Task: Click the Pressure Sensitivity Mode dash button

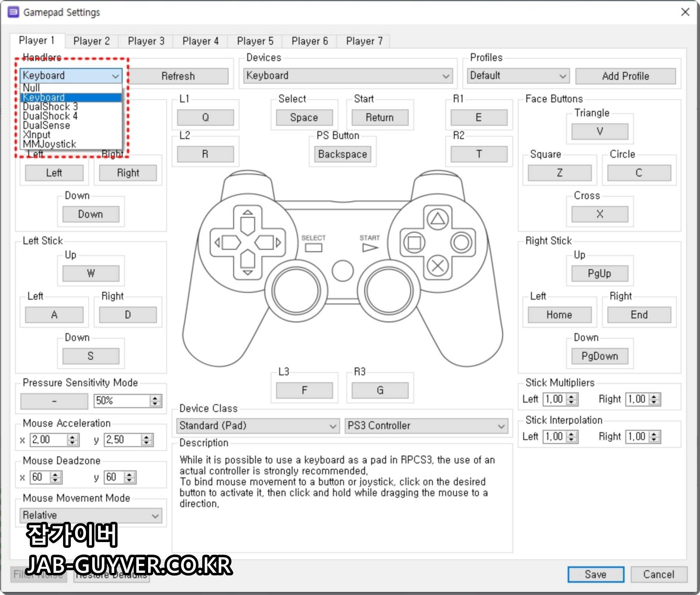Action: pos(54,401)
